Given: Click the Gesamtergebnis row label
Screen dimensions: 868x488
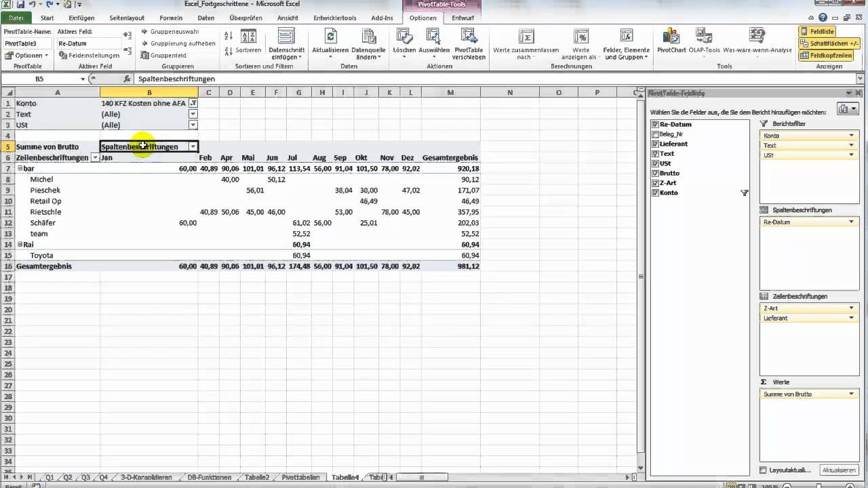Looking at the screenshot, I should pos(44,266).
